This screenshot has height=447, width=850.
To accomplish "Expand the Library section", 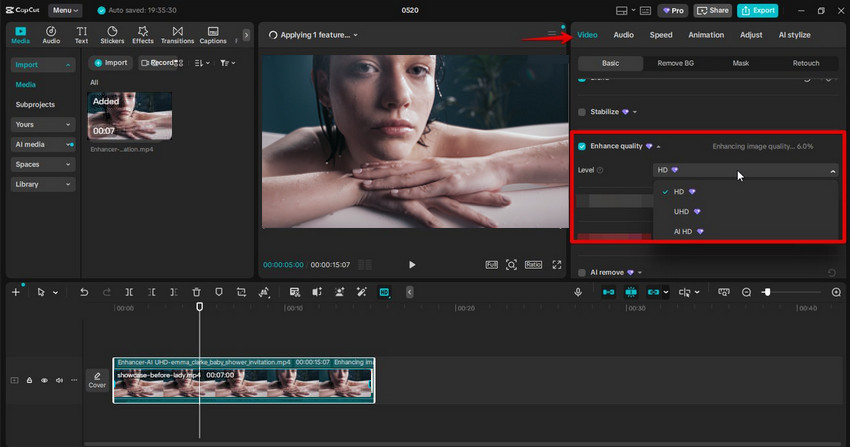I will [42, 184].
